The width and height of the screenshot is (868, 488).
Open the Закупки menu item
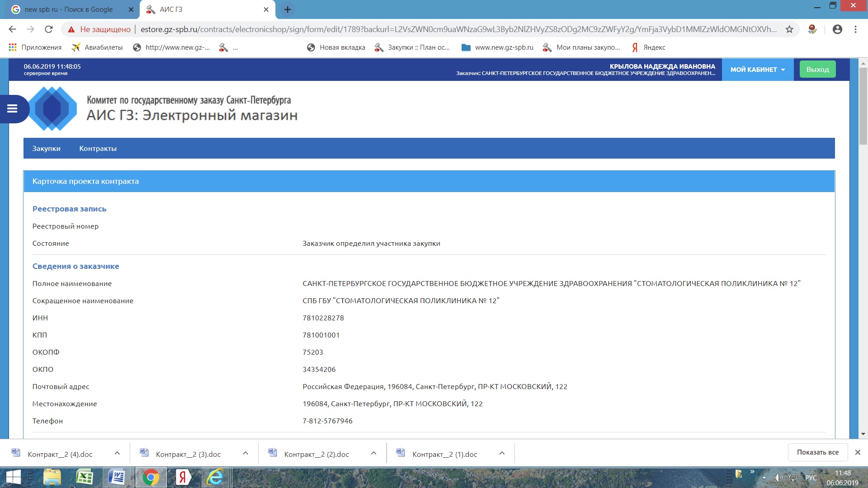(46, 149)
